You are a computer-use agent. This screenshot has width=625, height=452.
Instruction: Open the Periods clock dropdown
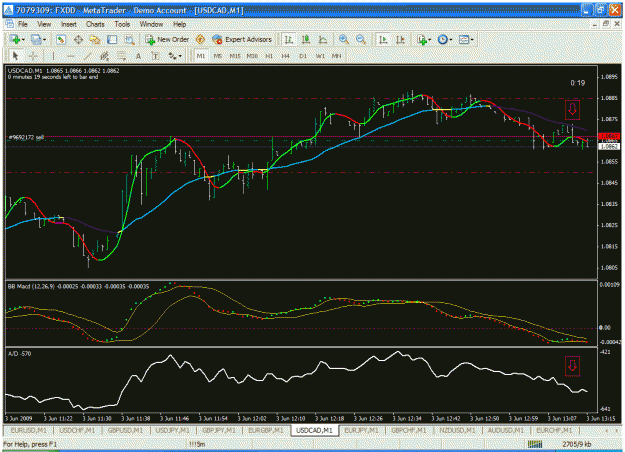click(444, 39)
